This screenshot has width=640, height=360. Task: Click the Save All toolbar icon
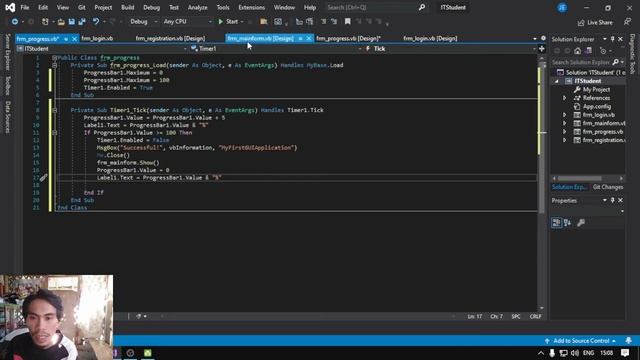[x=82, y=22]
